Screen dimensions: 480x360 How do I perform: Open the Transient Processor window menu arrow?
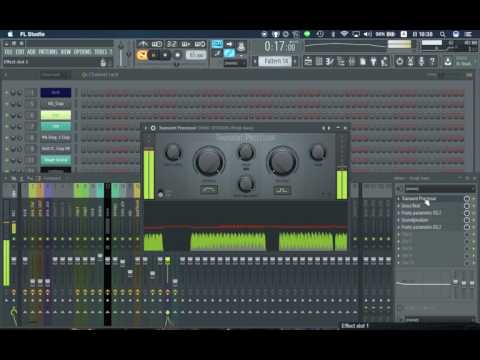[146, 128]
